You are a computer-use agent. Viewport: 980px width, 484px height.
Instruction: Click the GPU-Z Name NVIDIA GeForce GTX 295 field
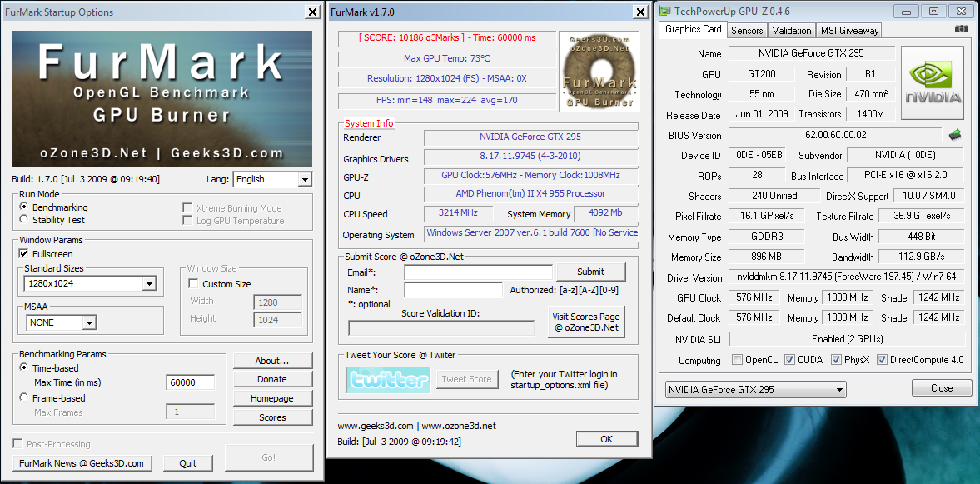click(811, 53)
